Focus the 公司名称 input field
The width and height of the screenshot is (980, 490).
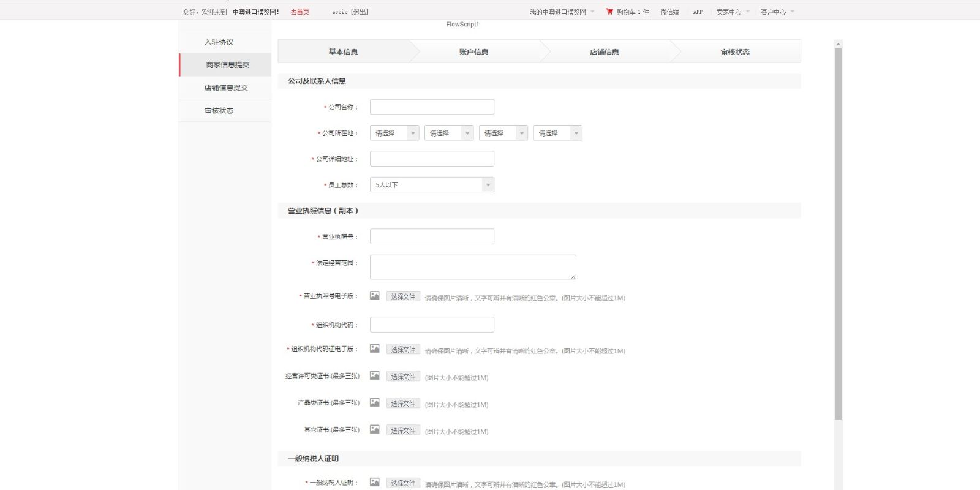432,107
